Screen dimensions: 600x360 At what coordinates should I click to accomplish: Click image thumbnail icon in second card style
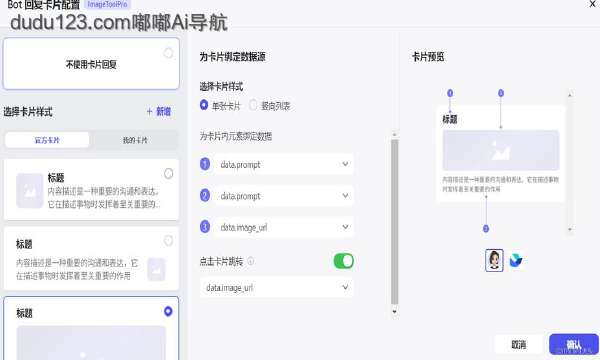coord(156,269)
